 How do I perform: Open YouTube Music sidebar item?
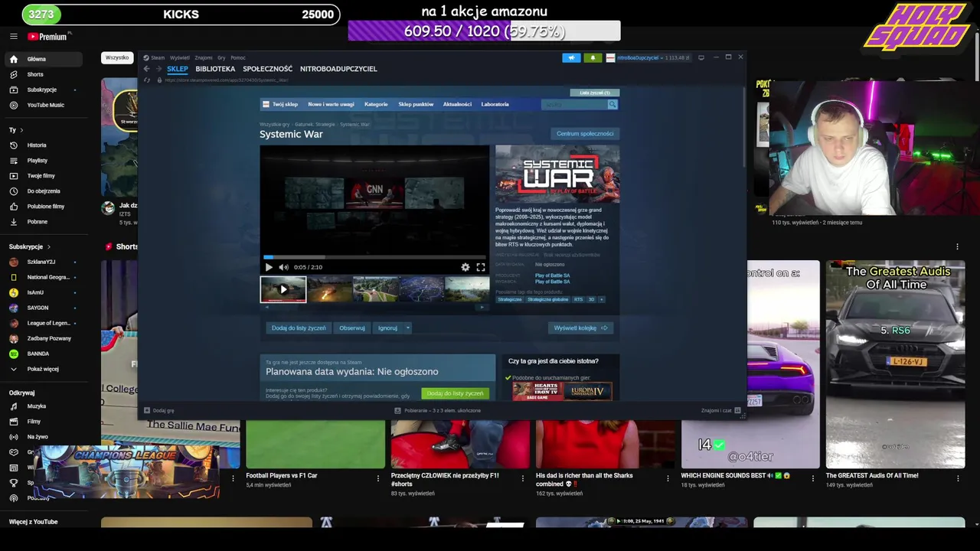click(x=43, y=105)
